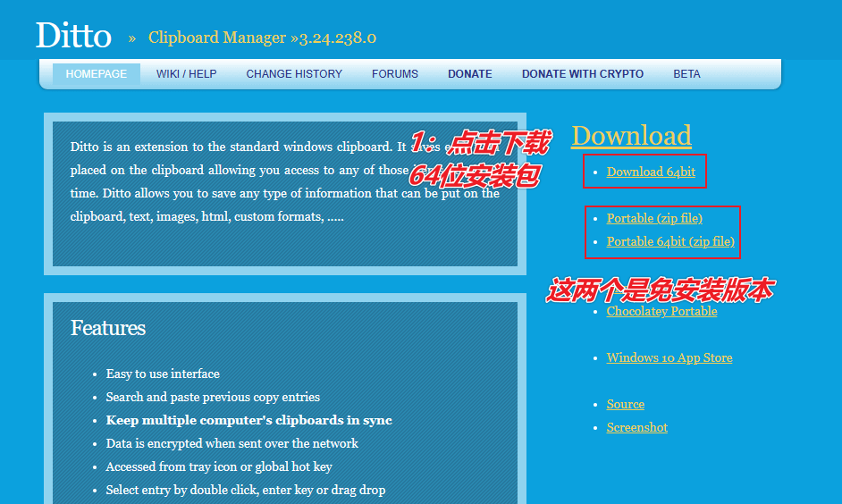842x504 pixels.
Task: Click the 3.24.238.0 version number
Action: pos(338,38)
